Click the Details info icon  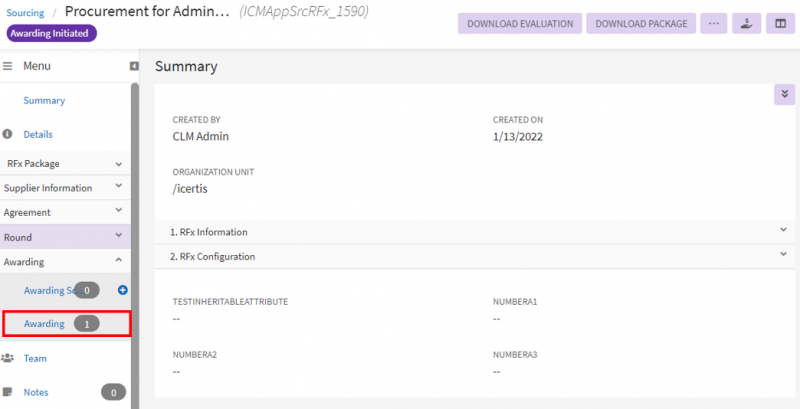click(x=8, y=134)
